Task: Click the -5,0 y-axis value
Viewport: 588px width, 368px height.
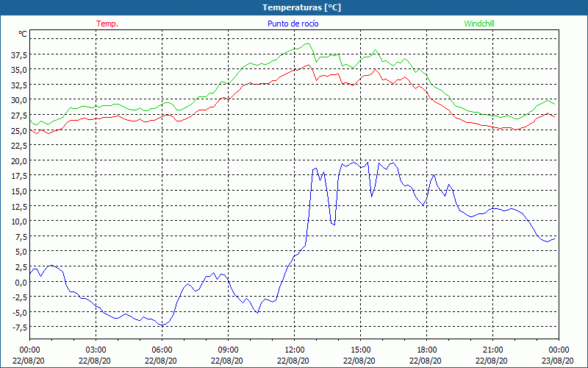Action: pos(20,313)
